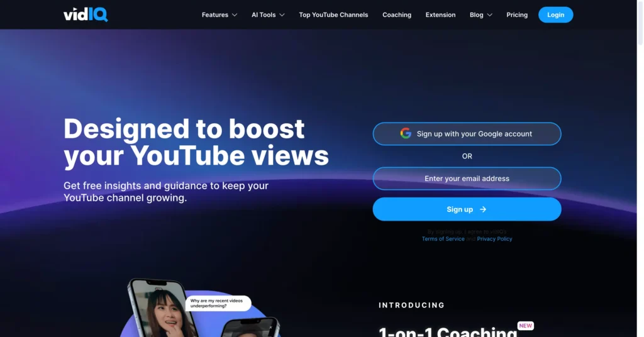The height and width of the screenshot is (337, 644).
Task: Open the AI Tools menu
Action: pyautogui.click(x=268, y=15)
